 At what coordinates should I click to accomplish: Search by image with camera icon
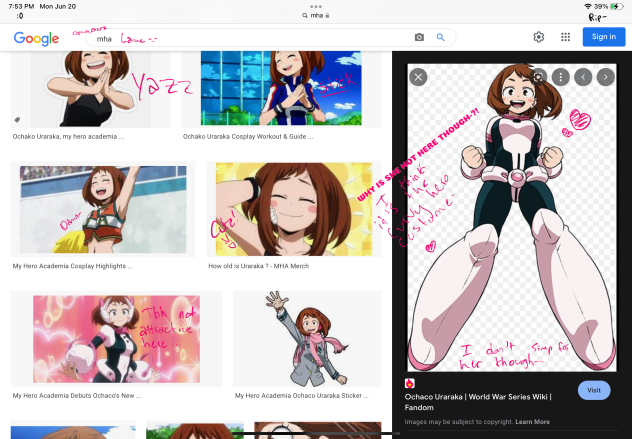[x=419, y=37]
